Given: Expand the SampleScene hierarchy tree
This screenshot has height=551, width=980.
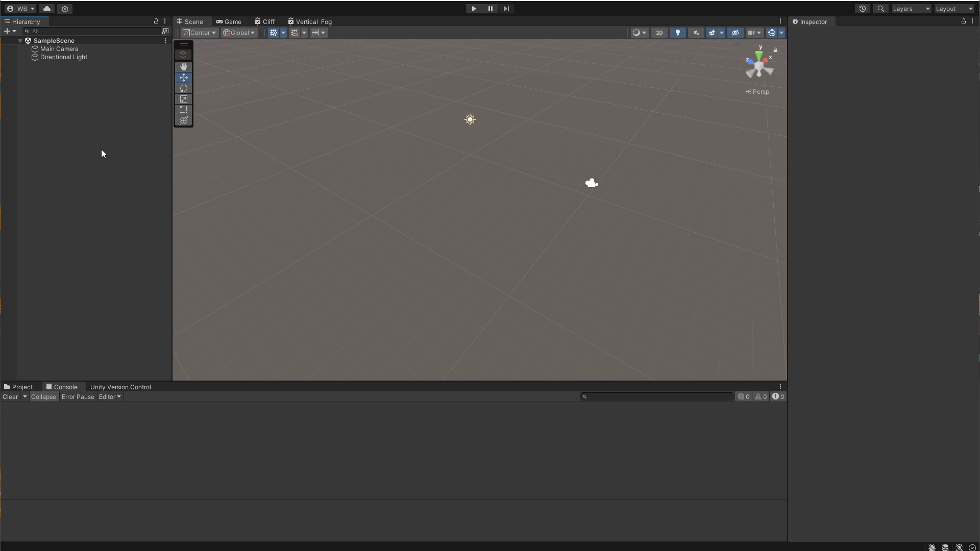Looking at the screenshot, I should point(20,40).
